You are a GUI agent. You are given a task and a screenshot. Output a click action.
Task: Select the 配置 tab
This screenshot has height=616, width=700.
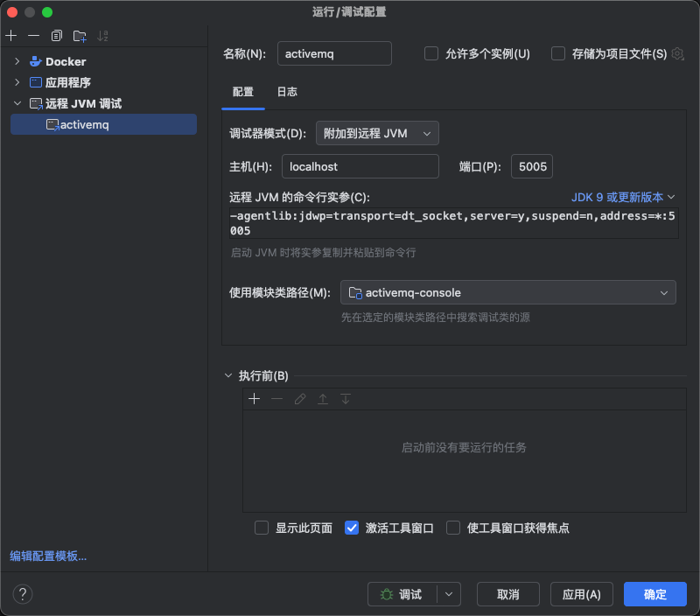pos(242,92)
